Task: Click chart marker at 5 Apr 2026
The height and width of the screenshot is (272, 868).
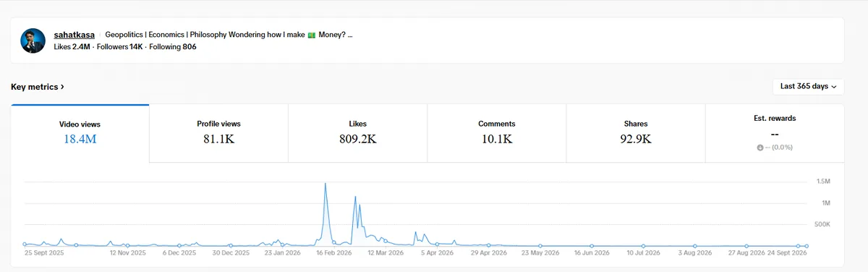Action: click(437, 244)
